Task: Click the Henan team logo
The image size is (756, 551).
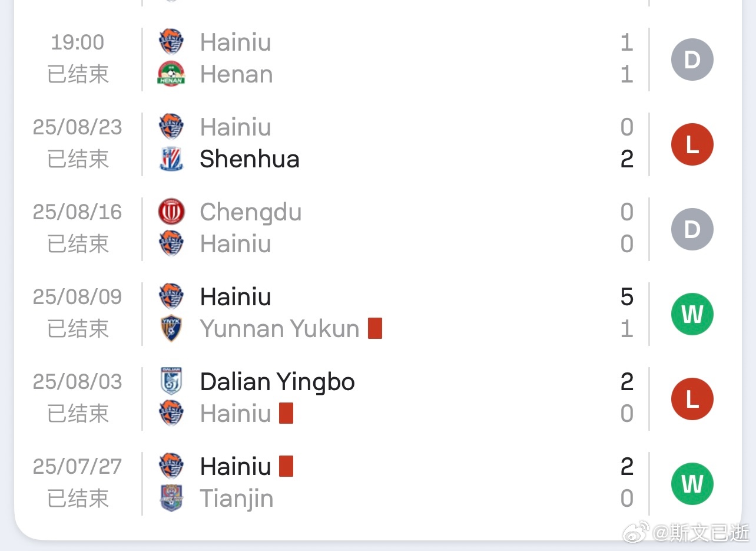Action: [x=171, y=74]
